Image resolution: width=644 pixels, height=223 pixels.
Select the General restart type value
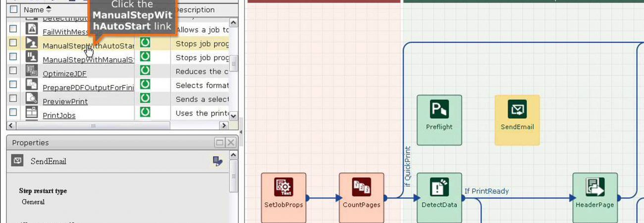(x=33, y=202)
